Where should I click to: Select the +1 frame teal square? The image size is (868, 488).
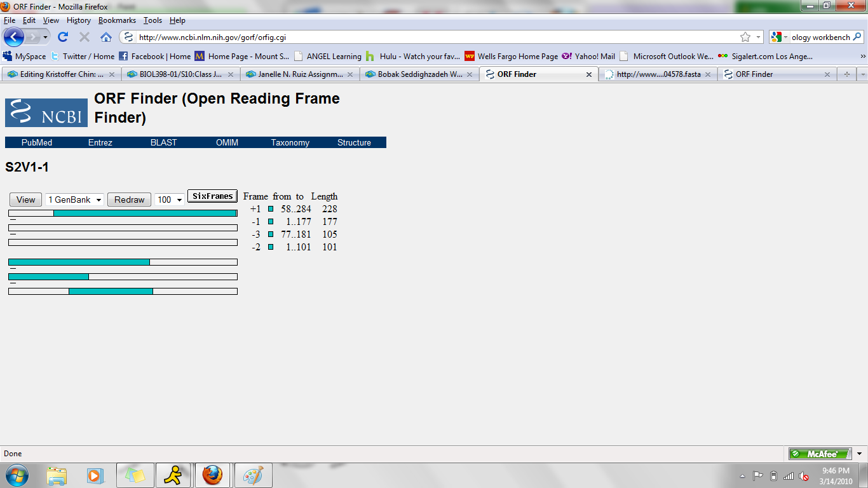pyautogui.click(x=271, y=209)
